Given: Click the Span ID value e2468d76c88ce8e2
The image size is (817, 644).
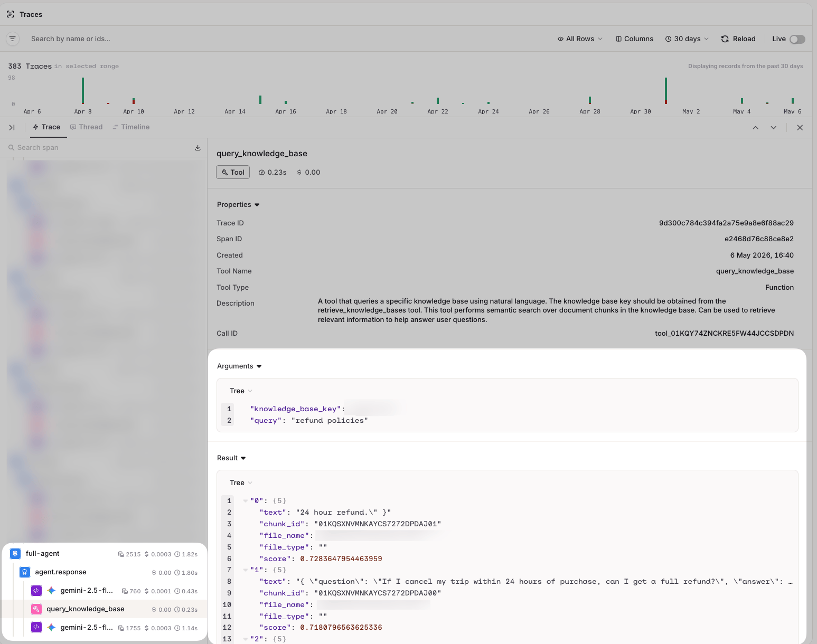Looking at the screenshot, I should [759, 239].
